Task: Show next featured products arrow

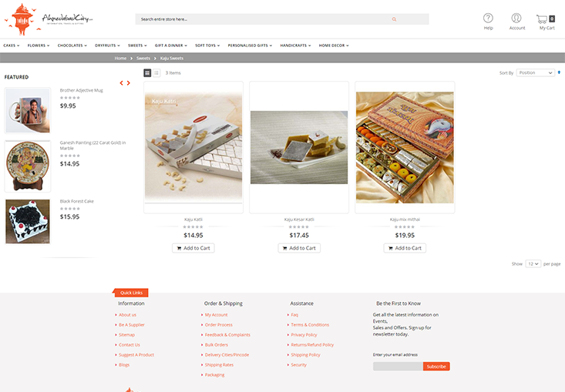Action: coord(128,83)
